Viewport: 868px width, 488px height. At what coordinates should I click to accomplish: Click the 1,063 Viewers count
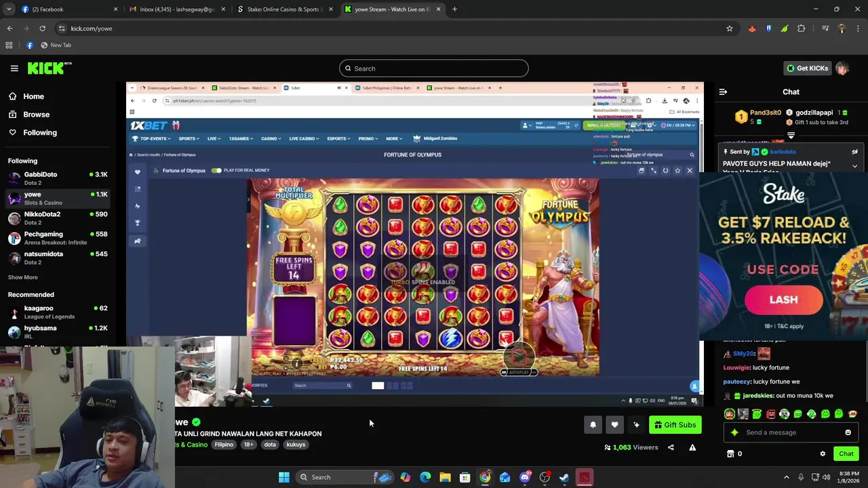point(631,447)
